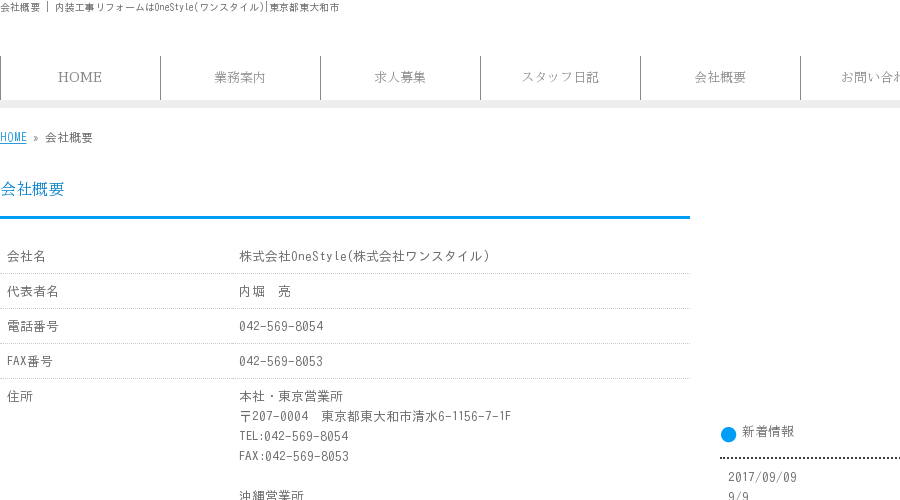Open the HOME navigation menu item
The image size is (900, 500).
[80, 77]
